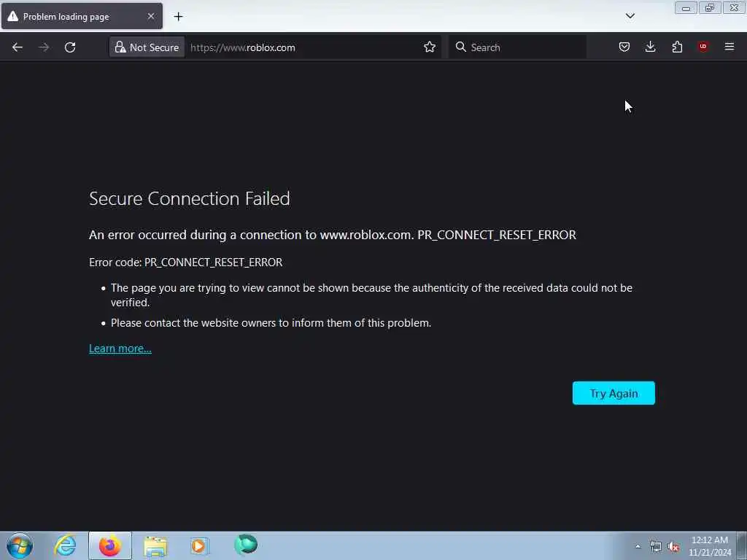Show hidden system tray icons

(638, 547)
